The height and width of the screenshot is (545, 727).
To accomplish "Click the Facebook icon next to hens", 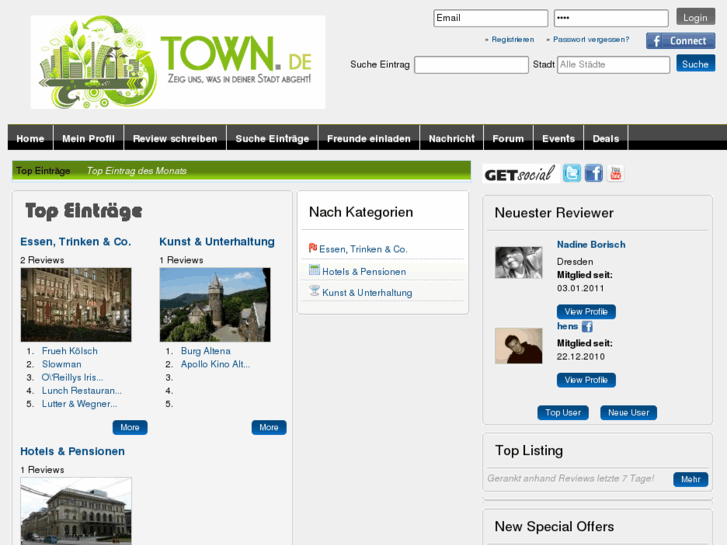I will [x=587, y=327].
